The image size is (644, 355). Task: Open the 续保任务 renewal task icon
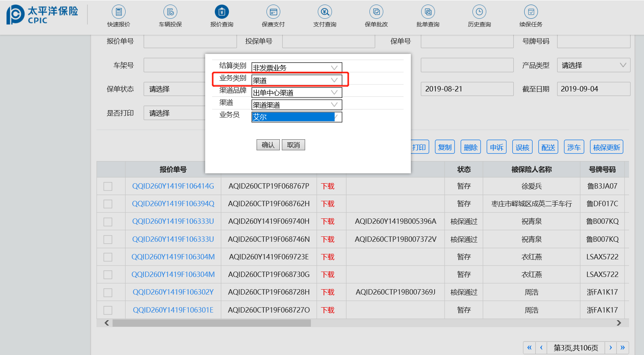pos(531,12)
